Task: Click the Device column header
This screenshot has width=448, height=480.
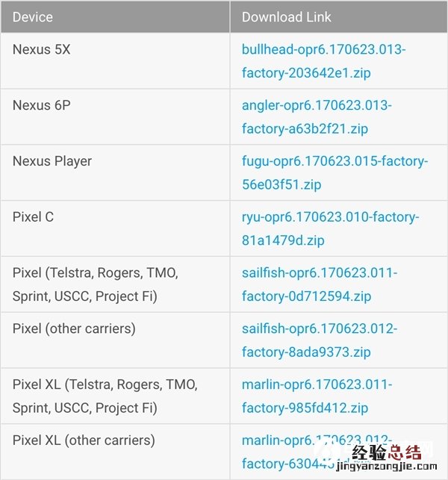Action: pos(33,16)
